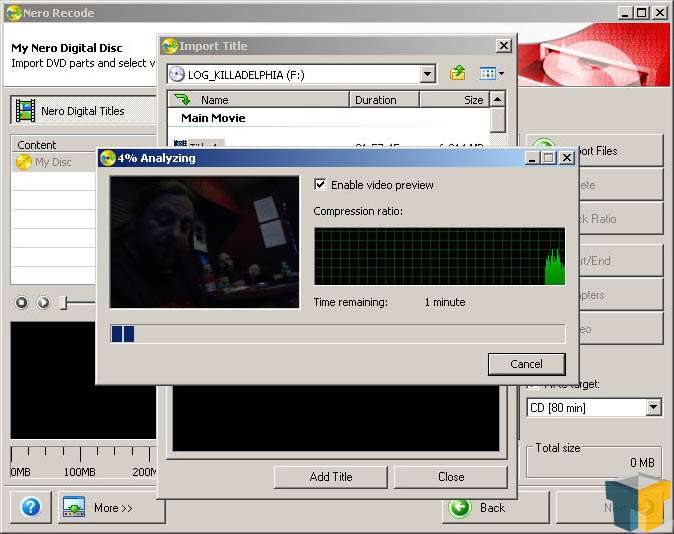The height and width of the screenshot is (534, 674).
Task: Cancel the analyzing process
Action: click(527, 364)
